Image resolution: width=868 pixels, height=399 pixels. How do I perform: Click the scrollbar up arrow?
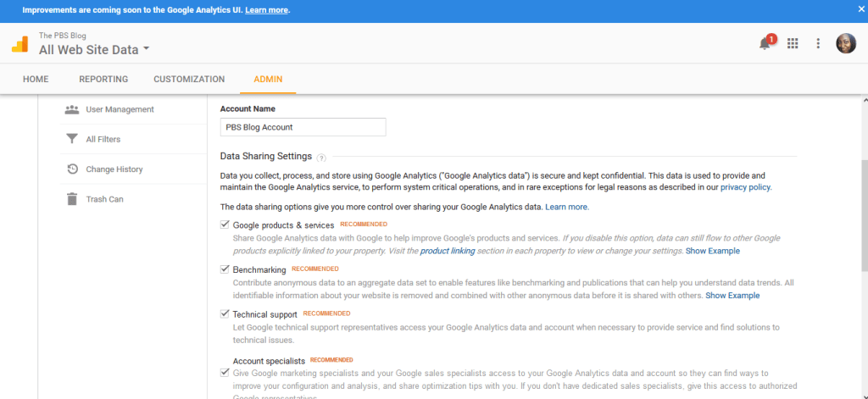[x=864, y=100]
